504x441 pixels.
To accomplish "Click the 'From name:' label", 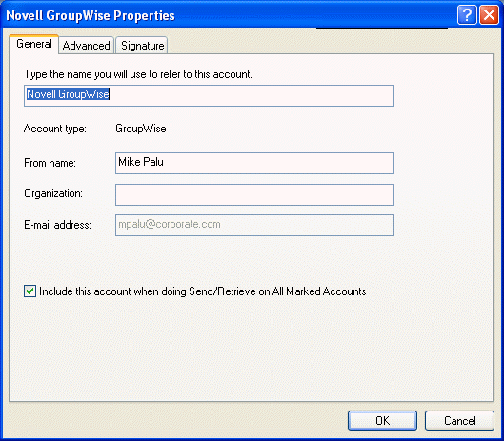I will 50,163.
